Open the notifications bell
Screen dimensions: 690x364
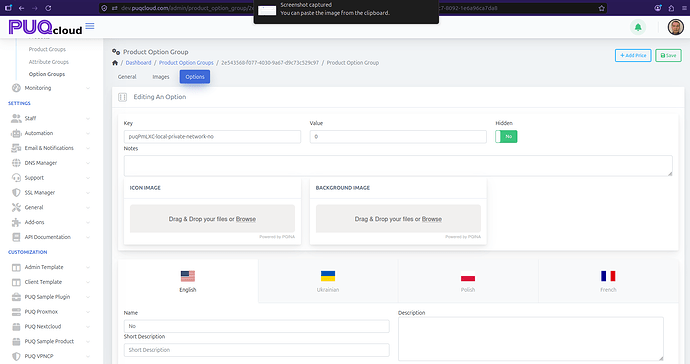[638, 27]
